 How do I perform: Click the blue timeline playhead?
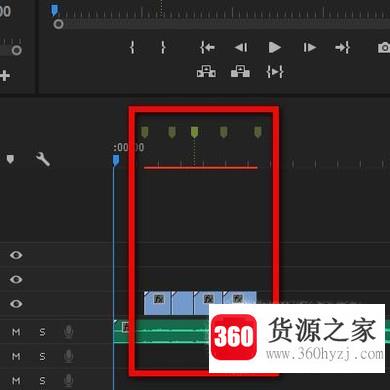click(116, 160)
